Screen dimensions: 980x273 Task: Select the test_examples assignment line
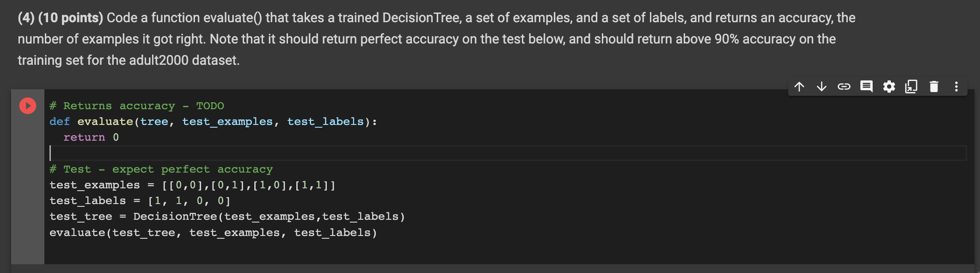coord(192,185)
